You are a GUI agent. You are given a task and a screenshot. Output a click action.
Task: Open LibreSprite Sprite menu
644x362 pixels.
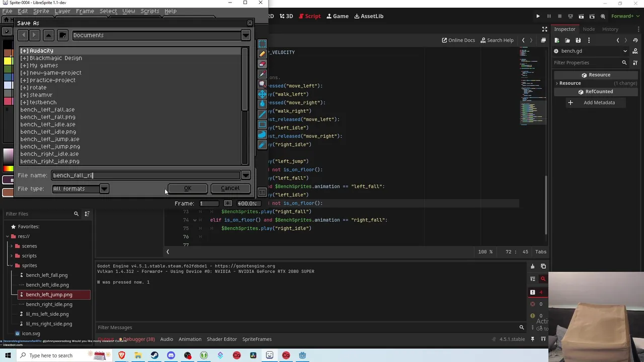coord(41,11)
